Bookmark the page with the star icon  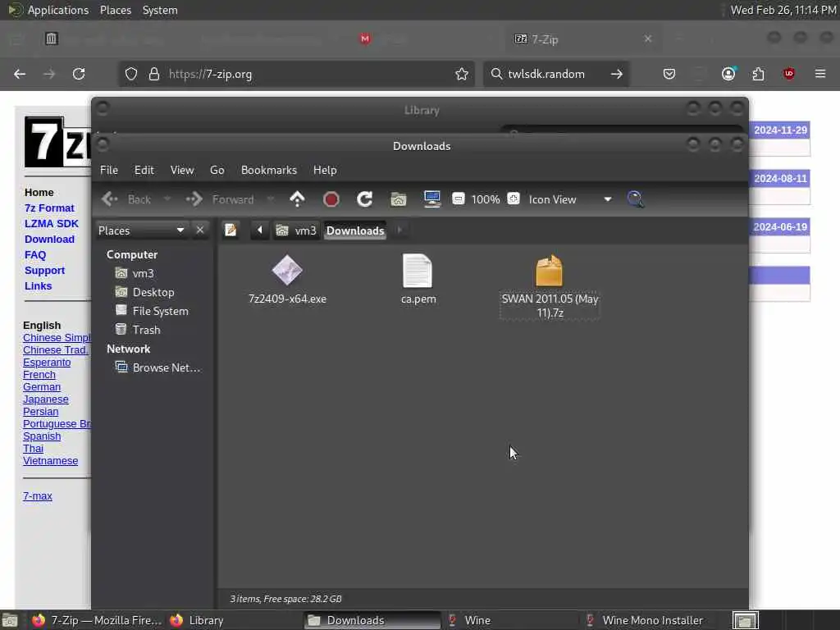[462, 74]
